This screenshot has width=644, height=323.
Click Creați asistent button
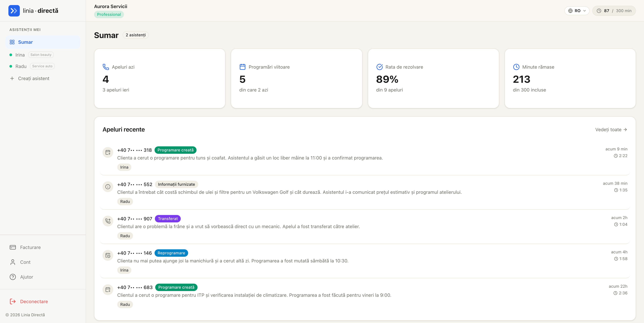pos(43,78)
